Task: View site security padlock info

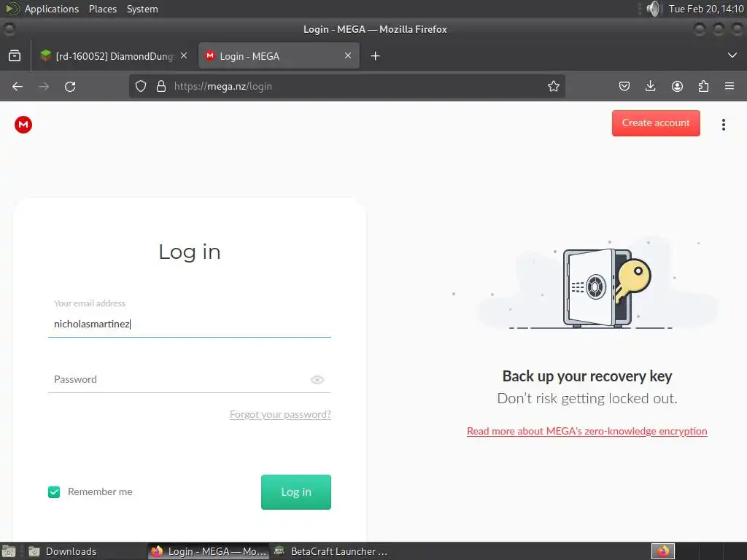Action: click(161, 86)
